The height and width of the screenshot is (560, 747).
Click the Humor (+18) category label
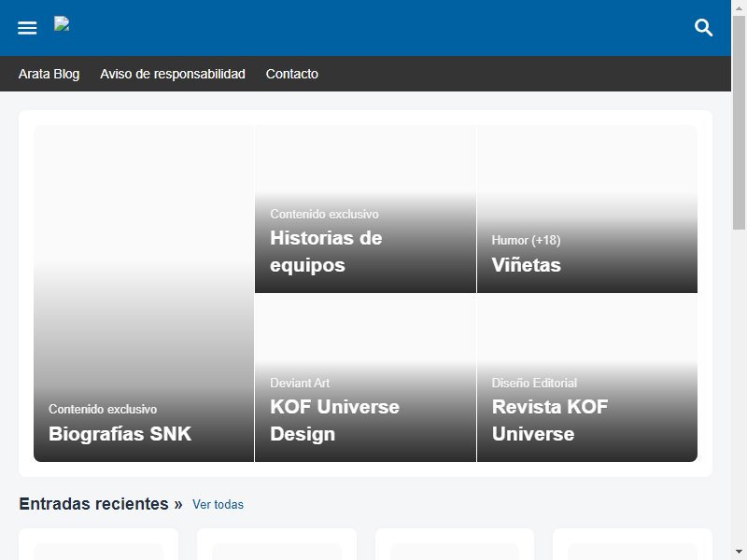[x=526, y=240]
